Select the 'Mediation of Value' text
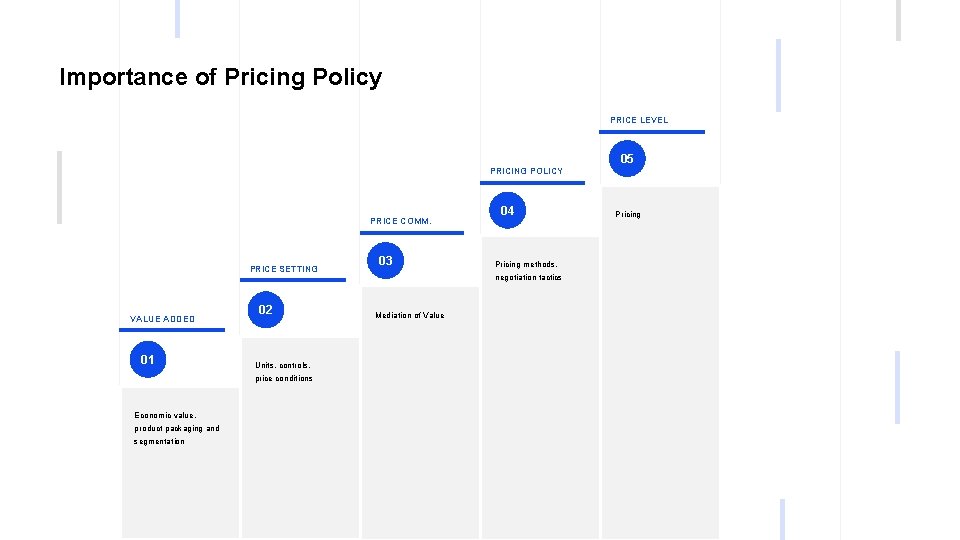960x540 pixels. click(410, 315)
